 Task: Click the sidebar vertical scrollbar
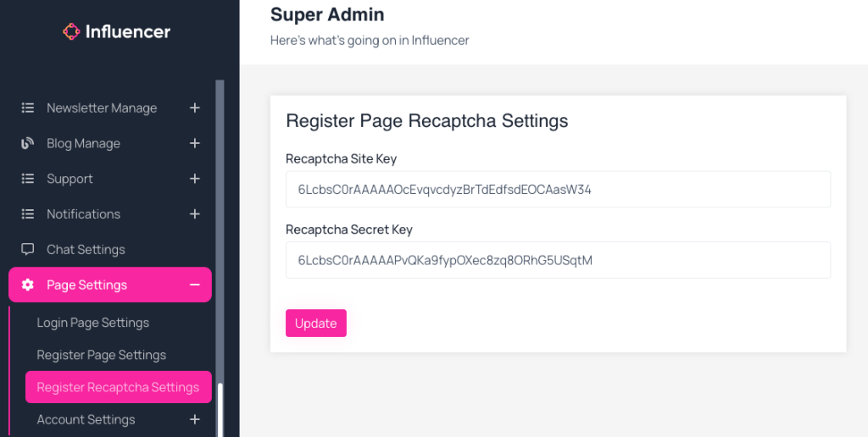point(220,254)
